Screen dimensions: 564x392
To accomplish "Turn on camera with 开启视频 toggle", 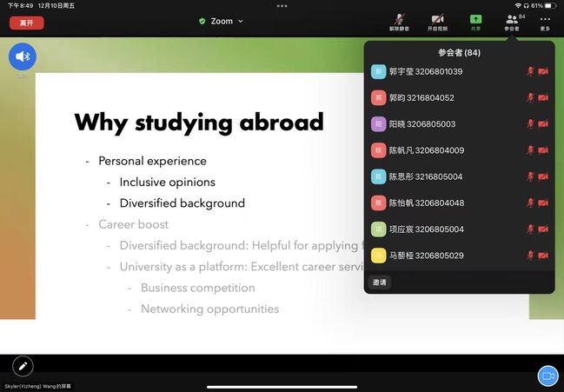I will click(x=437, y=21).
